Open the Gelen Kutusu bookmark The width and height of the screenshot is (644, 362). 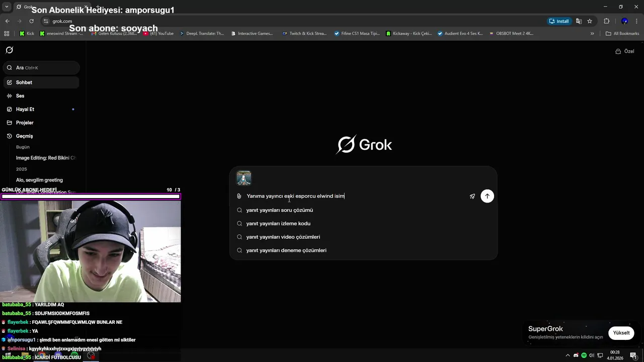point(114,34)
